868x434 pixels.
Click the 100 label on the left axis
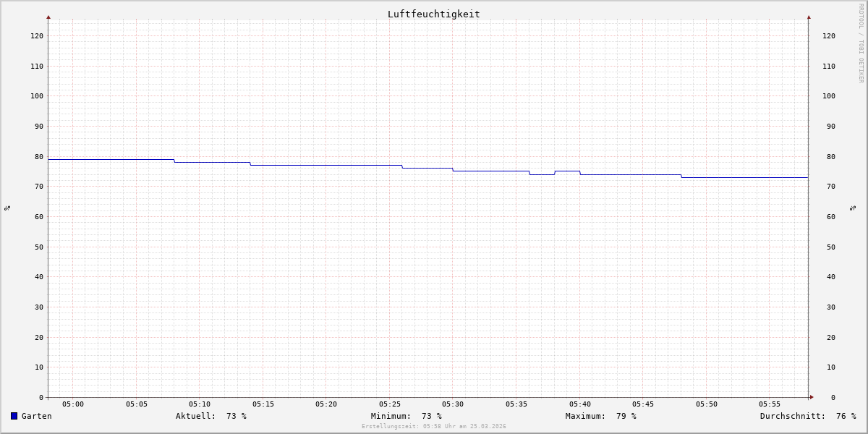click(x=37, y=95)
